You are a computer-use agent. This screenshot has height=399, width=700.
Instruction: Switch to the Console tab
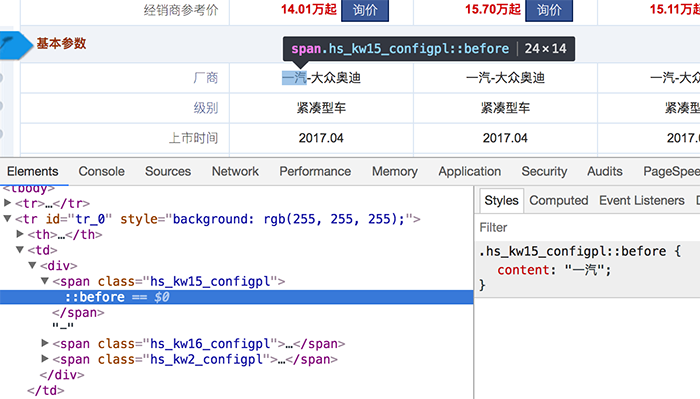point(101,171)
